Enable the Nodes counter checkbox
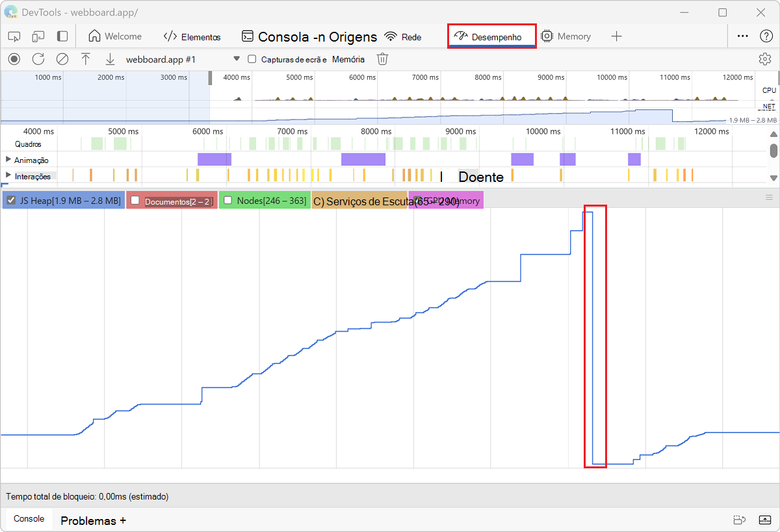This screenshot has width=780, height=532. point(227,201)
